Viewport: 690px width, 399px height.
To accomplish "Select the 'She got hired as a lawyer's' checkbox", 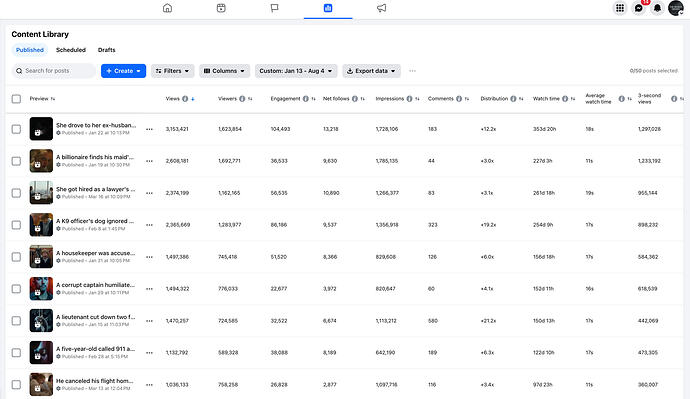I will click(16, 193).
